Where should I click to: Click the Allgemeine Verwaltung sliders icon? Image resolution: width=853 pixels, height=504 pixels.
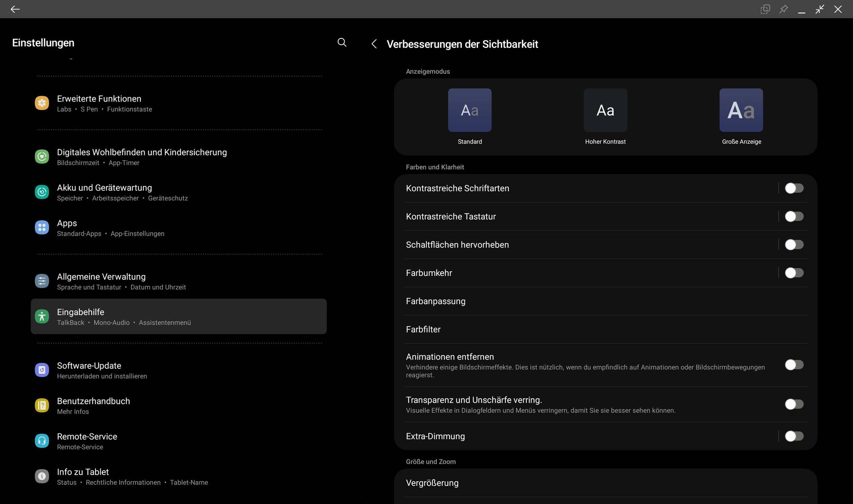pos(42,281)
